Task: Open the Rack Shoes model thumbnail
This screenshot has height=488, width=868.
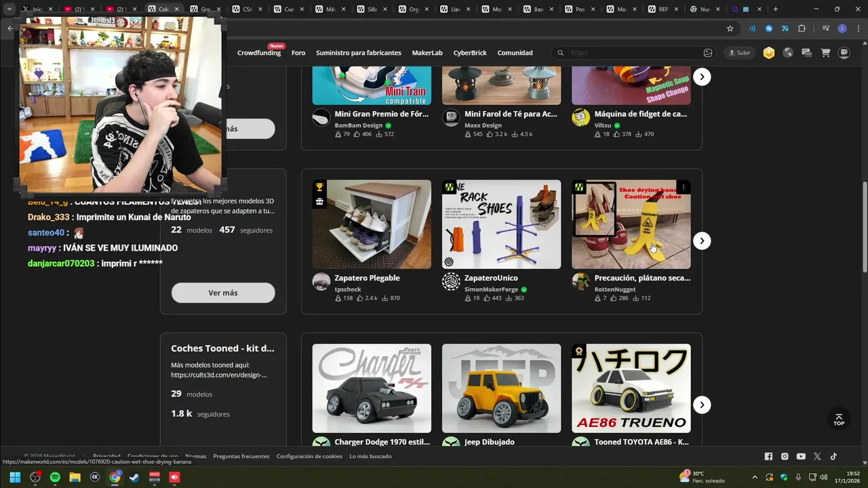Action: 501,224
